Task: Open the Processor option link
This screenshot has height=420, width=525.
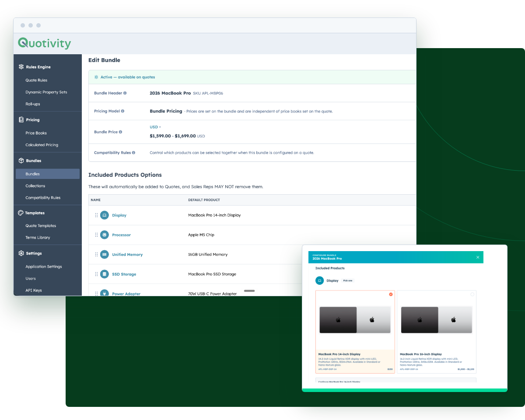Action: [121, 235]
